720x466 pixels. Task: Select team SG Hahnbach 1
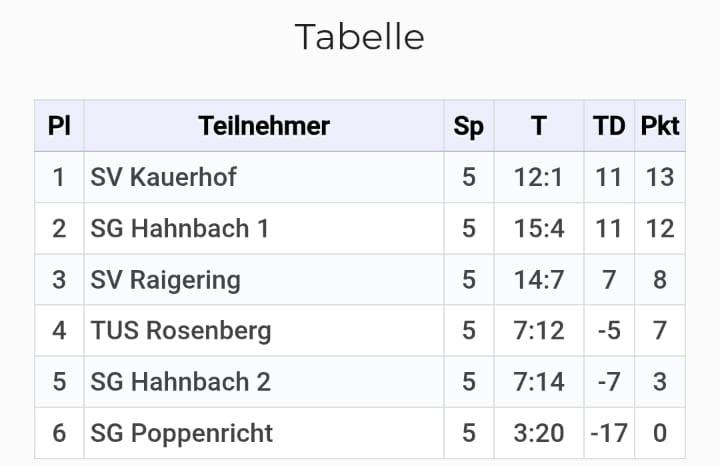click(x=179, y=229)
